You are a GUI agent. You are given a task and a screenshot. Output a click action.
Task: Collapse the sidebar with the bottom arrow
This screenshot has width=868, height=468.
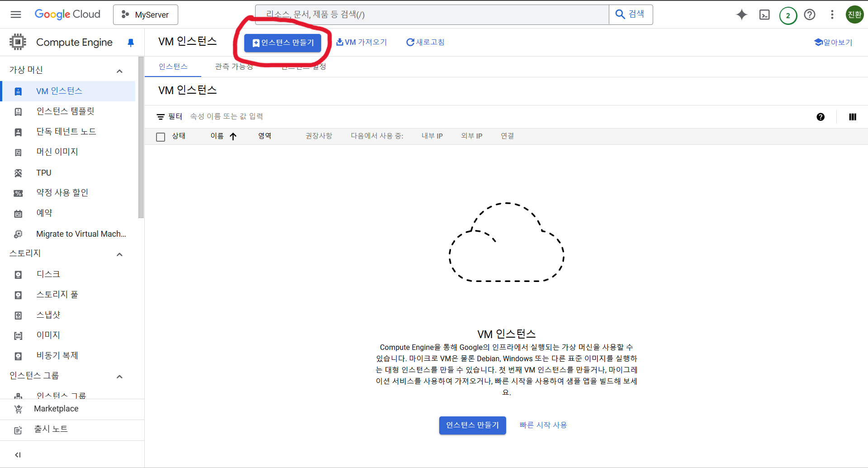18,455
